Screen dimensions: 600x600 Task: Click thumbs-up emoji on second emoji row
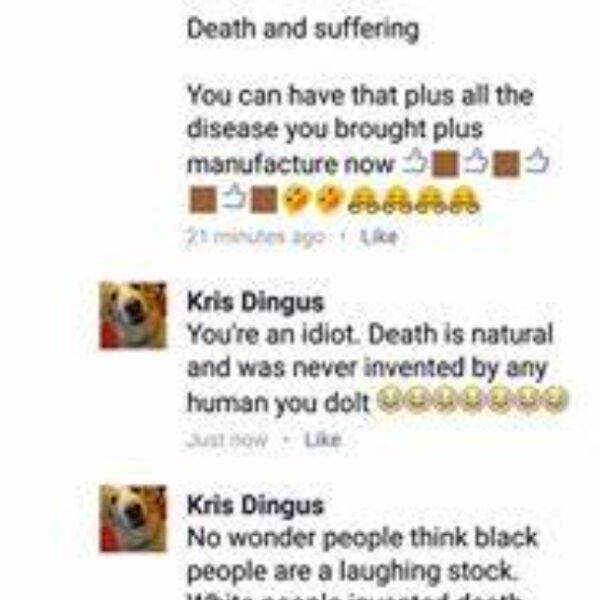pyautogui.click(x=233, y=198)
